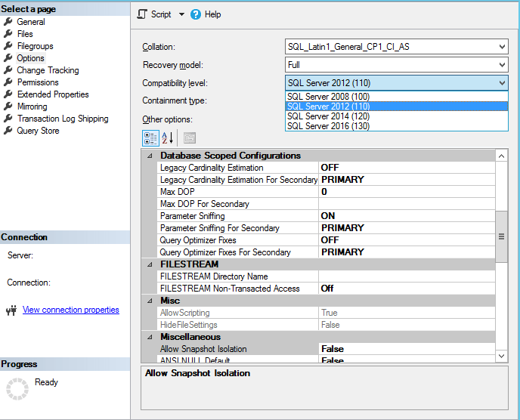Select Legacy Cardinality Estimation For Secondary row
Screen dimensions: 520x420
point(326,180)
